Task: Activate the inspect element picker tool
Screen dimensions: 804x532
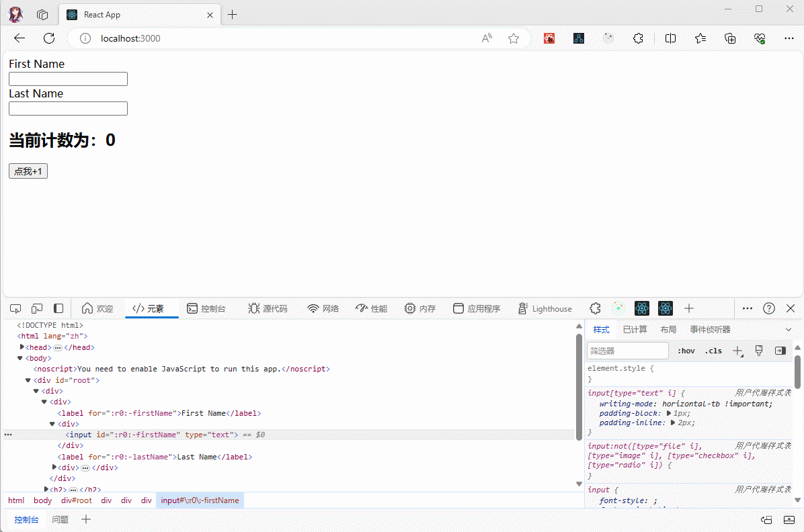Action: tap(15, 308)
